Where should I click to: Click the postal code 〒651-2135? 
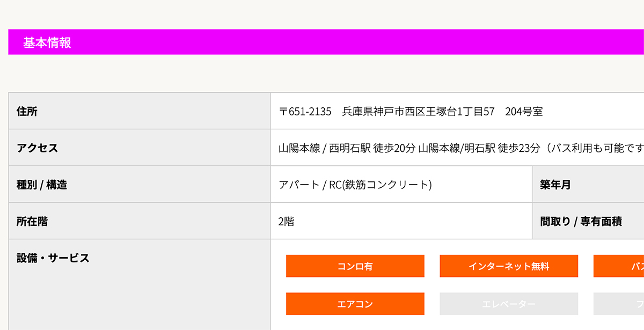[305, 112]
